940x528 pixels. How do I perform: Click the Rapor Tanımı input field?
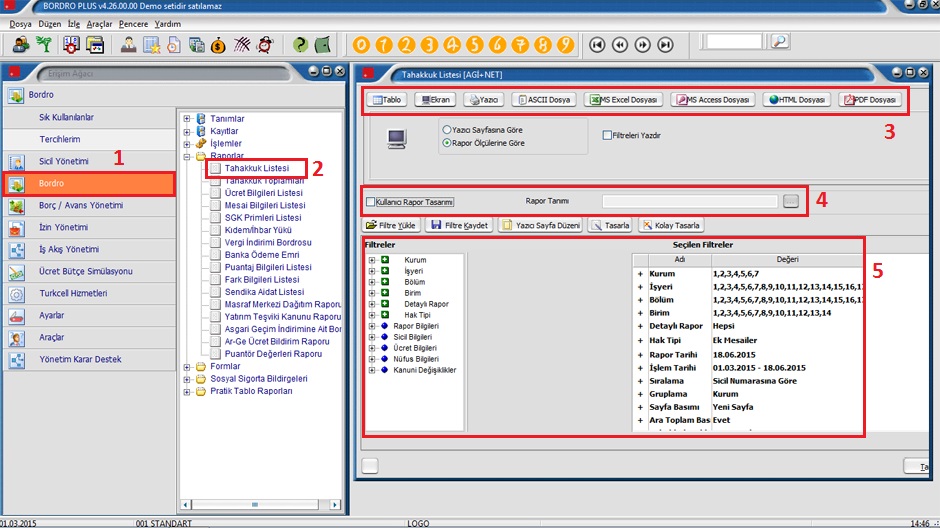[x=689, y=201]
